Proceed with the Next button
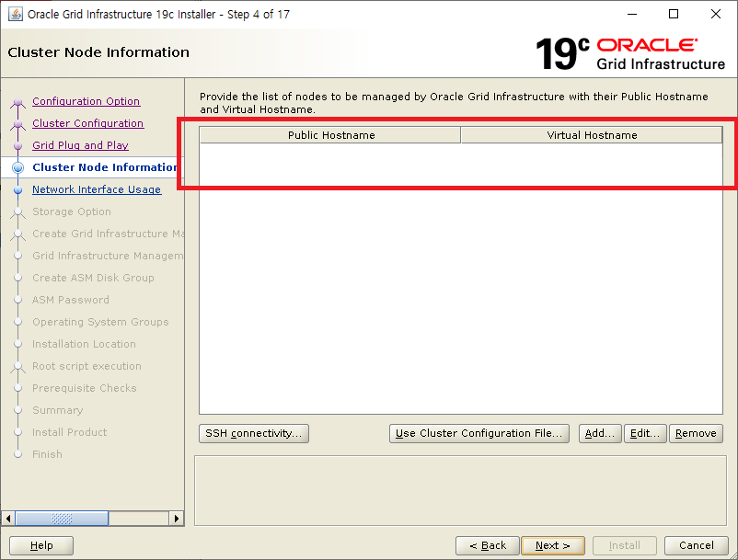This screenshot has height=560, width=738. pos(552,545)
